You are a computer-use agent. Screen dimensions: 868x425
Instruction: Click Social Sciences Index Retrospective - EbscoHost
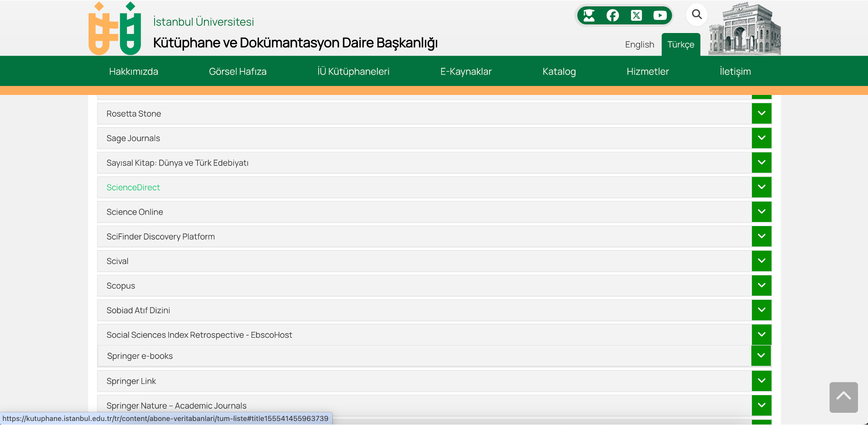199,335
